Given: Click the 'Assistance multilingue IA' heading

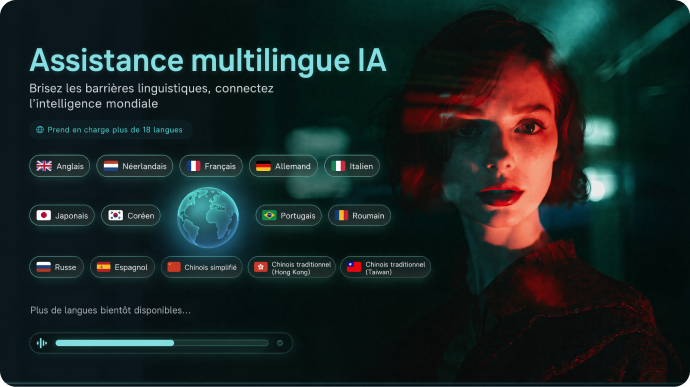Looking at the screenshot, I should (x=208, y=60).
